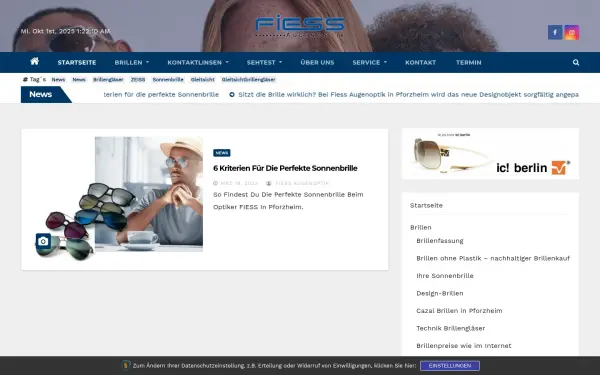Click the arrow icon before 'Sitzt die Brille' headline

click(232, 95)
